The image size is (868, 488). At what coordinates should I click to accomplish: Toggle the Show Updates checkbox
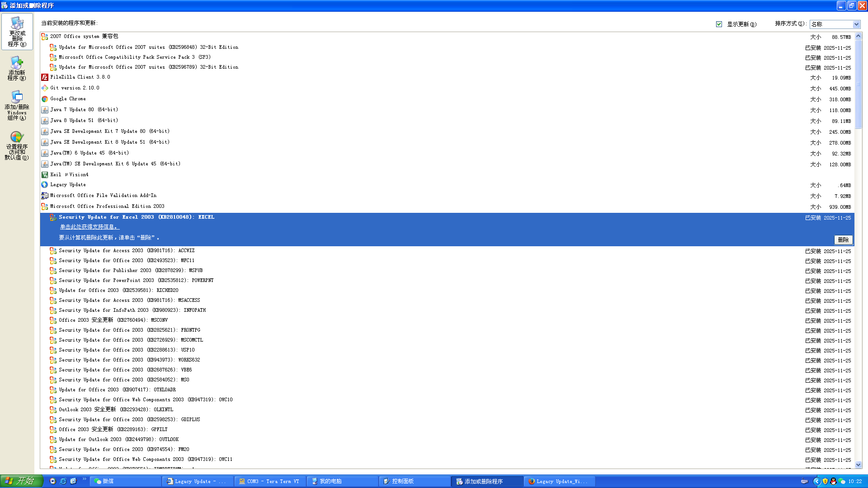tap(719, 24)
